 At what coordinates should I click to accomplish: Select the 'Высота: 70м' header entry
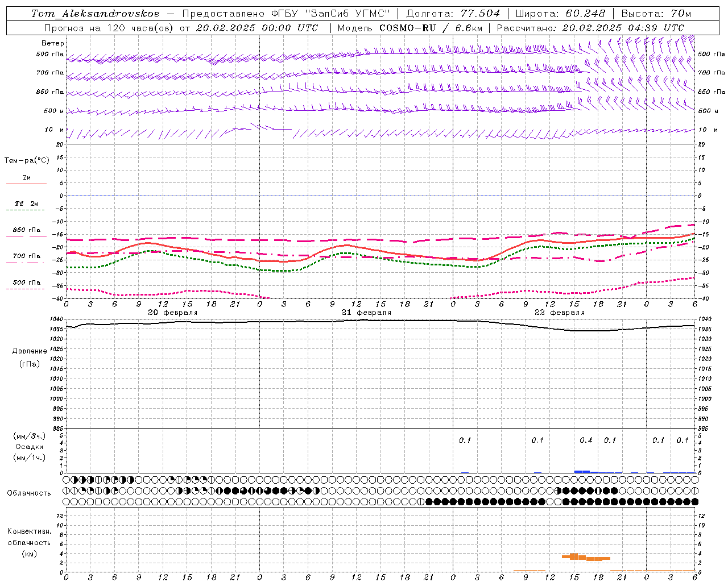(656, 14)
